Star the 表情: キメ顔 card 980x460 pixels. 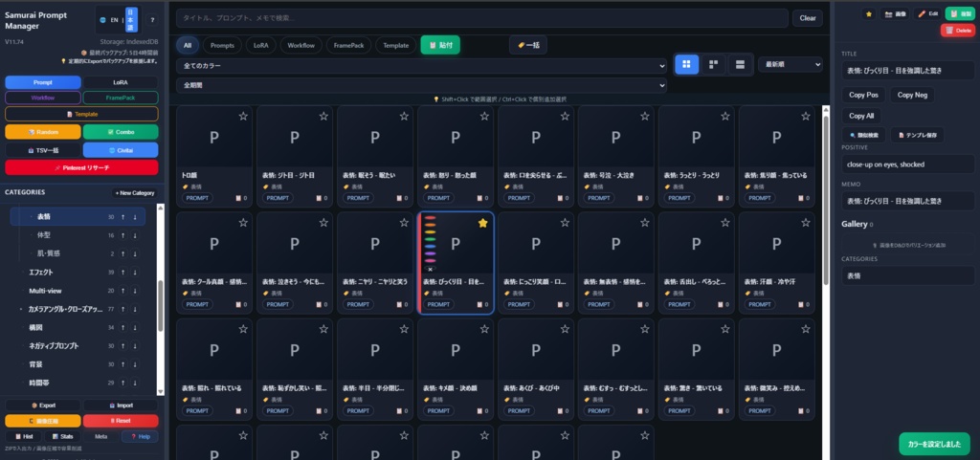click(x=484, y=329)
